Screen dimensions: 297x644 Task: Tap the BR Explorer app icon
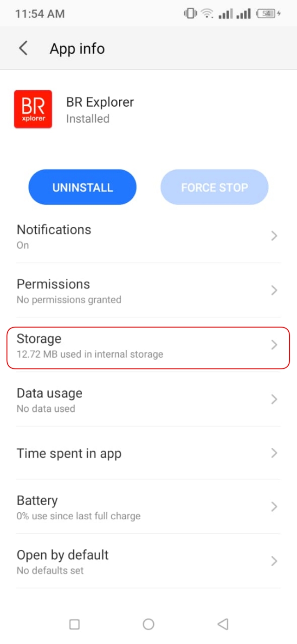(x=33, y=109)
